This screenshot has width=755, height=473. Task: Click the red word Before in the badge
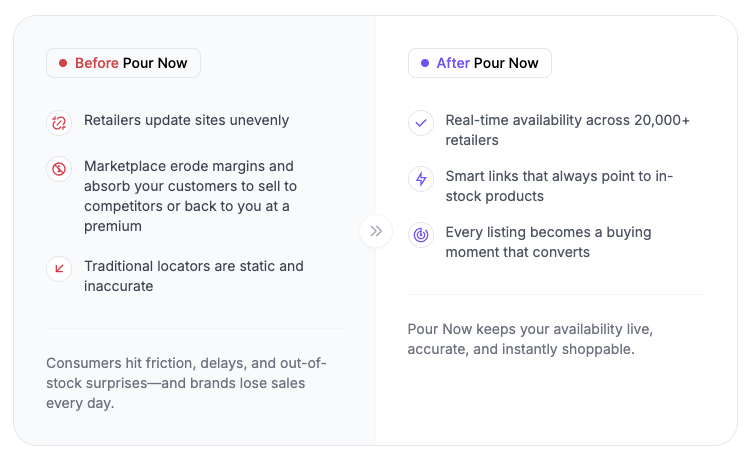tap(97, 63)
